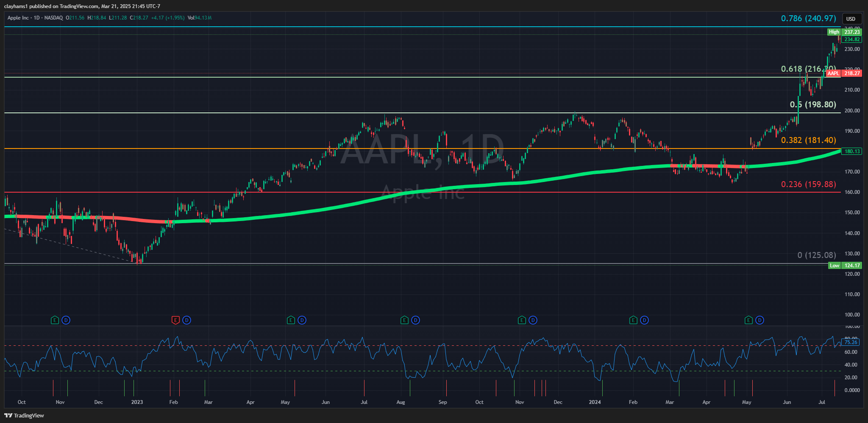Select the 0.236 (159.88) Fibonacci label
This screenshot has height=423, width=868.
tap(808, 184)
